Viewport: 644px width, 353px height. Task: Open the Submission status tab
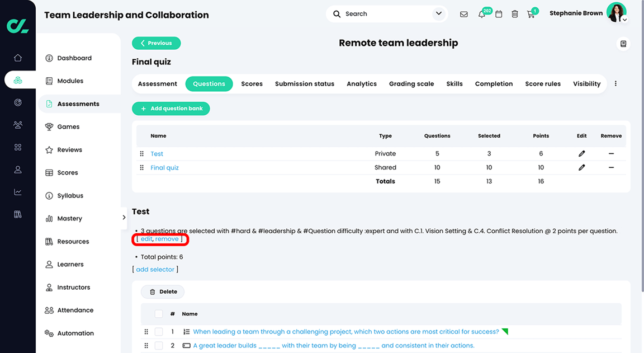coord(304,84)
